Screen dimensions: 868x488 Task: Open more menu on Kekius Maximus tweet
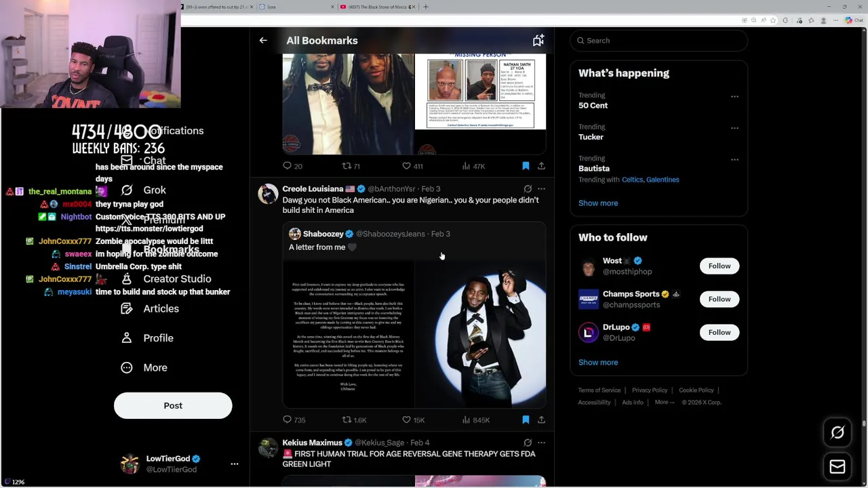tap(541, 443)
